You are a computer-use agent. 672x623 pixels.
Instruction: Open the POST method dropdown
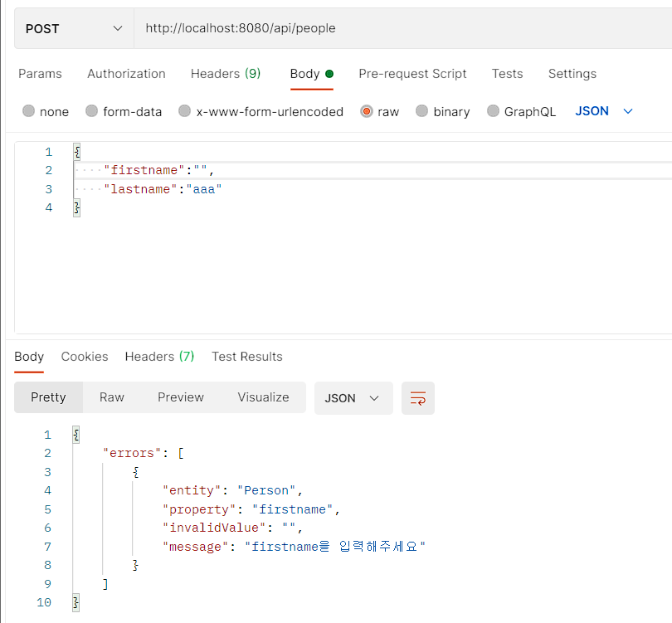(x=74, y=29)
